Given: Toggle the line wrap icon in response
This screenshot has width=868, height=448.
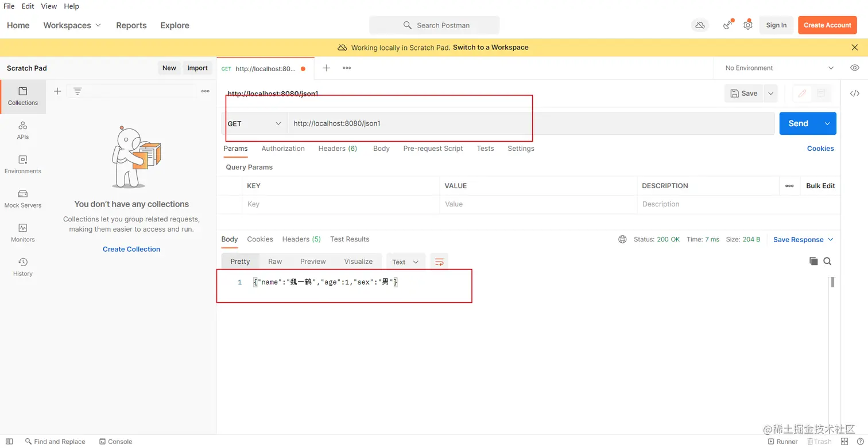Looking at the screenshot, I should [439, 262].
